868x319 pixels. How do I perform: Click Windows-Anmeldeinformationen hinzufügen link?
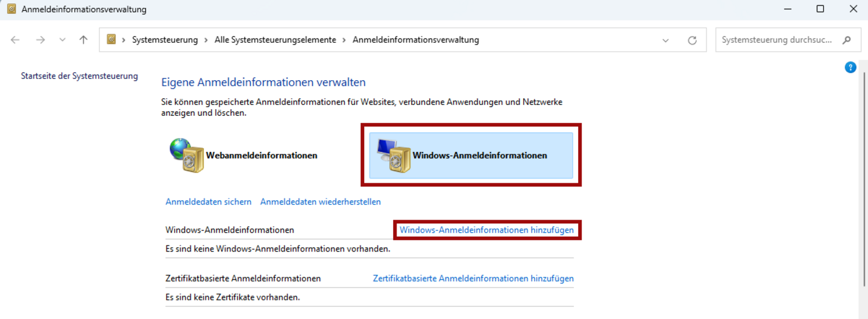pyautogui.click(x=487, y=230)
